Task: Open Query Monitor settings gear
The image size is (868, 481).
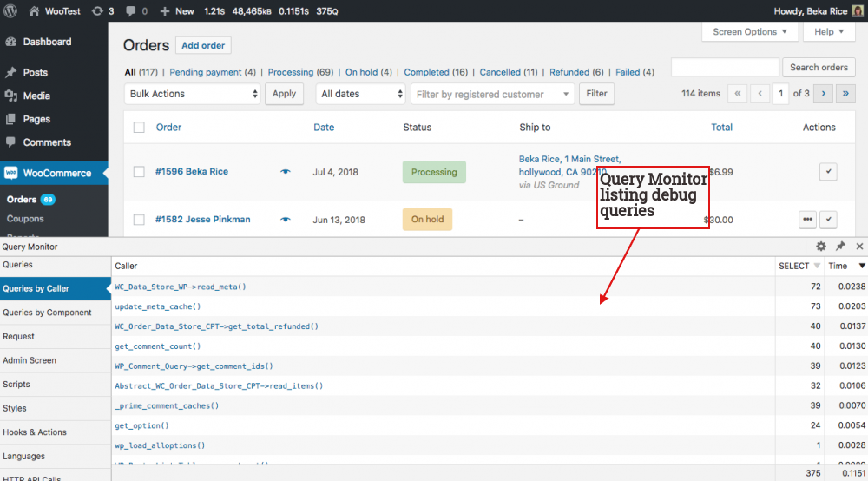Action: coord(821,247)
